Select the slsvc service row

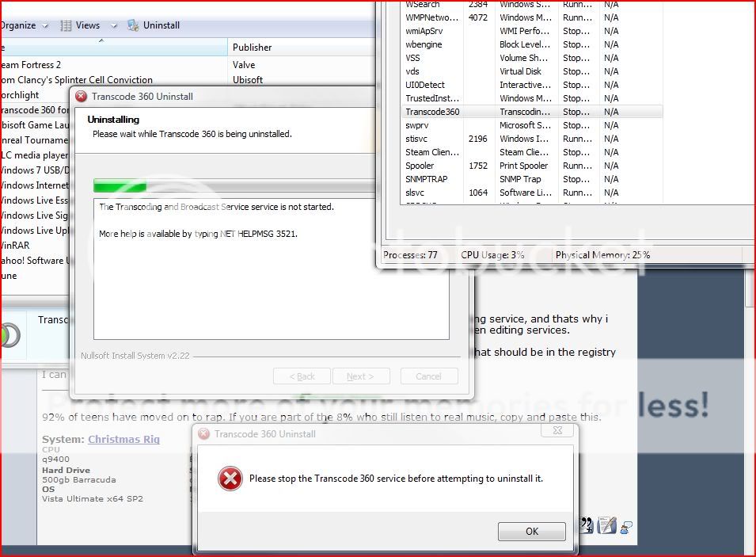point(532,193)
